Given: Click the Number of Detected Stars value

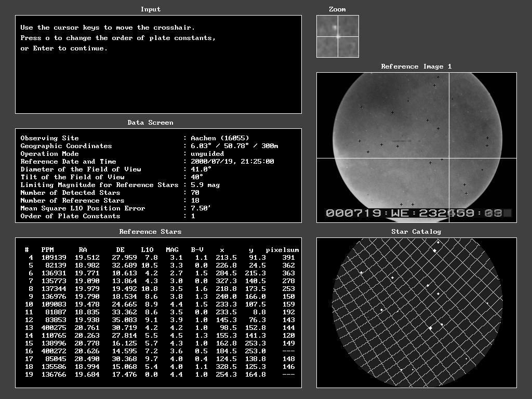Looking at the screenshot, I should 195,193.
